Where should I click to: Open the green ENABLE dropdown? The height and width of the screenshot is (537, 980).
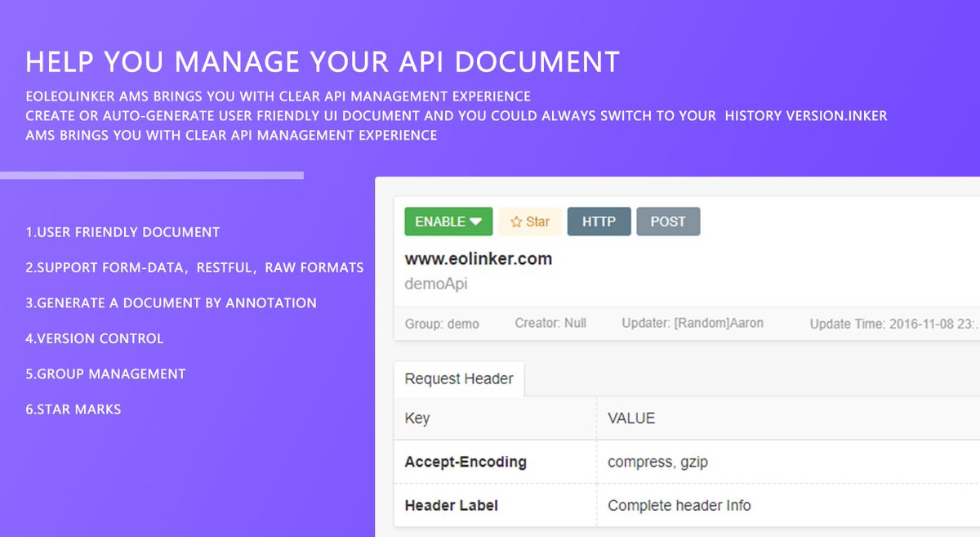pos(448,222)
